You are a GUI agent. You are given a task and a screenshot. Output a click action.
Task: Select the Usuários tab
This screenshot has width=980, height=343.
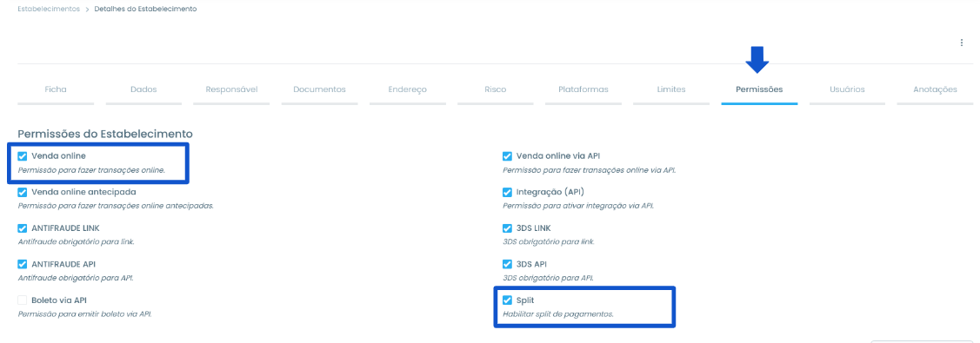coord(848,89)
